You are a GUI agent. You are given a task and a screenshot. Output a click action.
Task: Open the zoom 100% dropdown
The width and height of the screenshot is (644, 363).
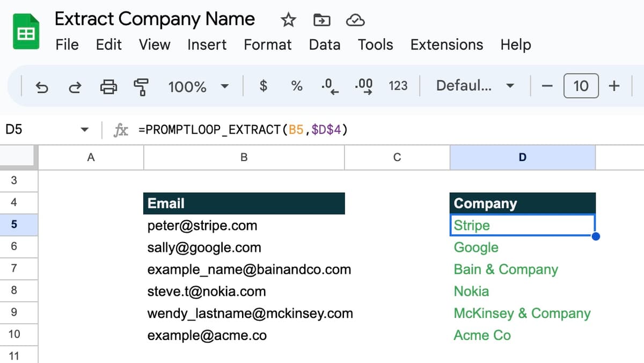199,86
